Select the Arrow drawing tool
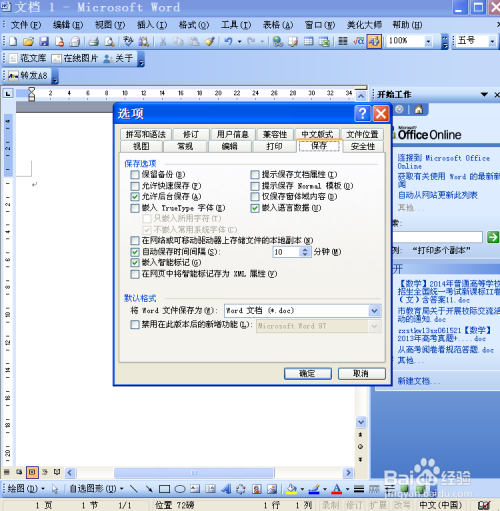The width and height of the screenshot is (500, 511). point(149,489)
